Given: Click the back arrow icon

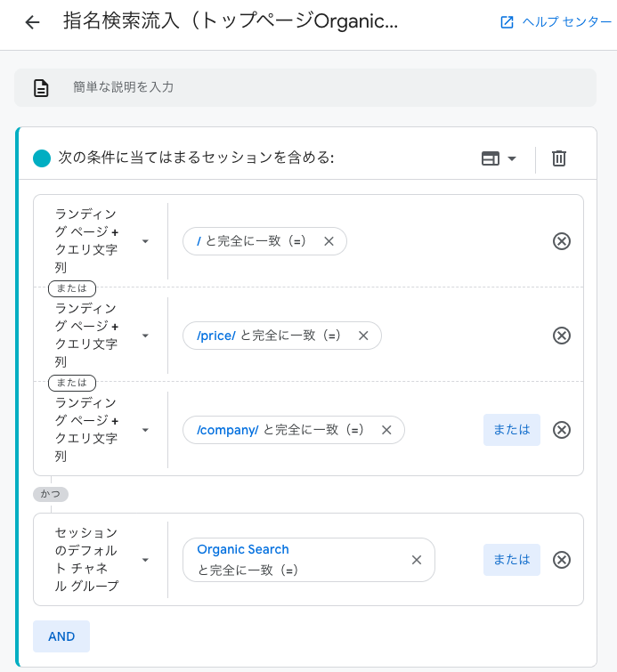Looking at the screenshot, I should [33, 23].
